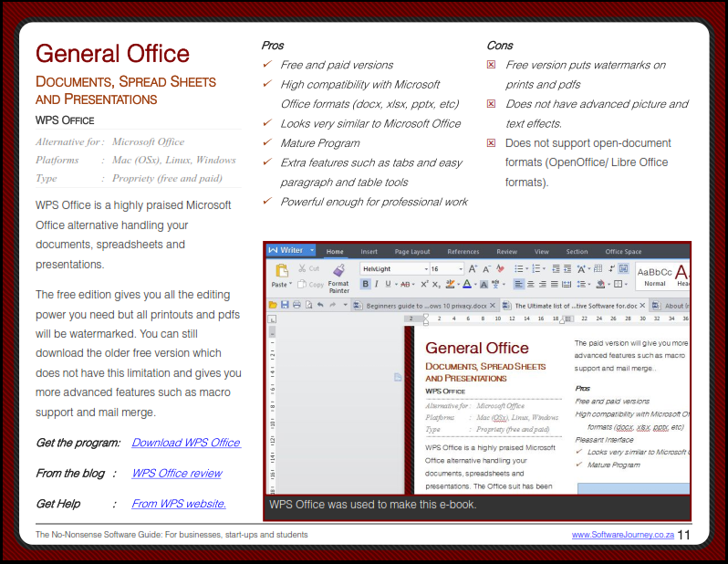728x564 pixels.
Task: Expand the Writer application menu arrow
Action: pos(312,250)
